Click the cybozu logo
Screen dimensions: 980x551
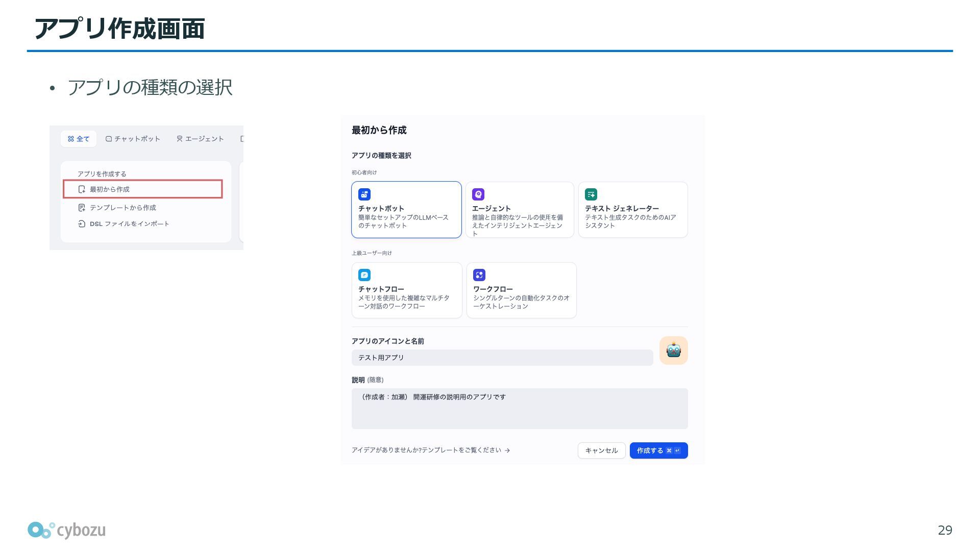(x=66, y=531)
